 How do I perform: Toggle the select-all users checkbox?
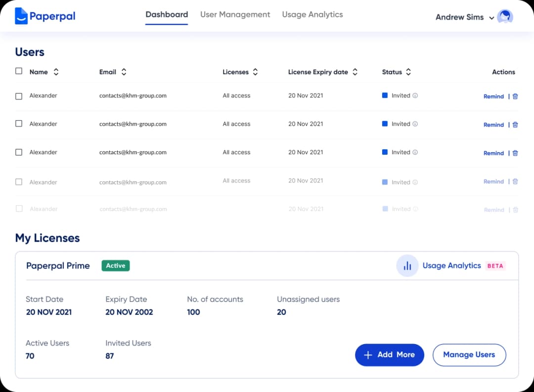tap(19, 71)
